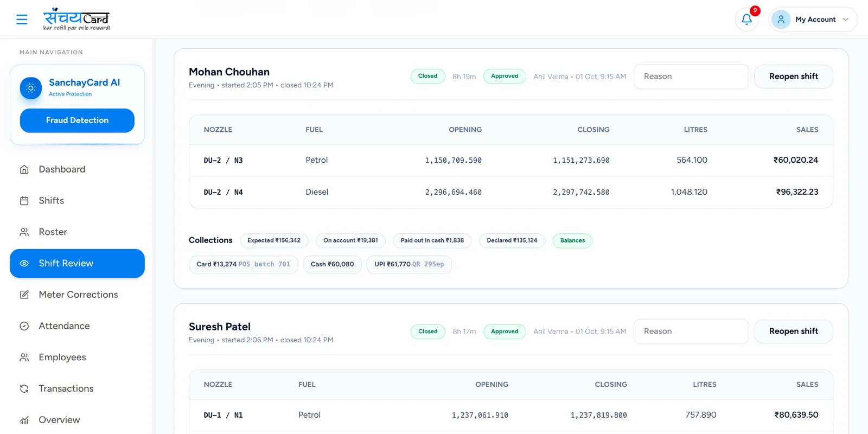This screenshot has width=868, height=434.
Task: Click the Attendance check-circle icon
Action: [x=24, y=326]
